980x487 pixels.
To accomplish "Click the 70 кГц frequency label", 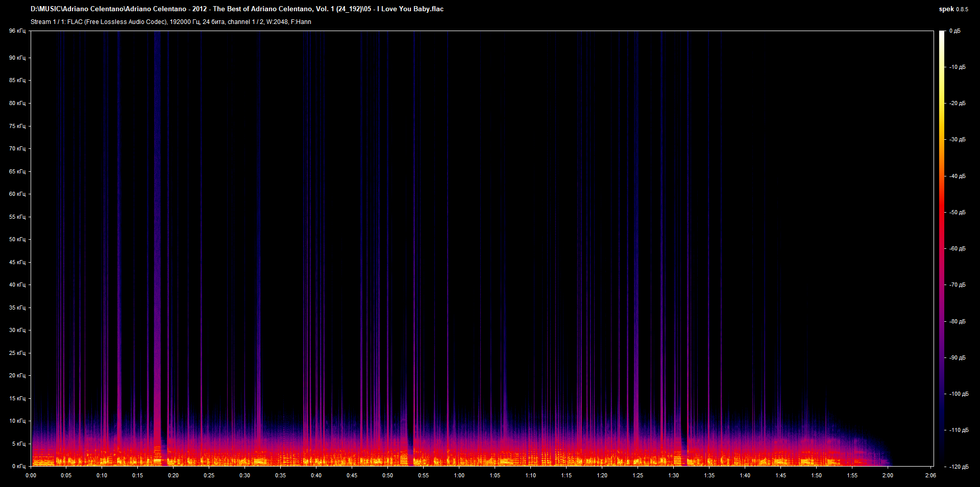I will (x=17, y=148).
